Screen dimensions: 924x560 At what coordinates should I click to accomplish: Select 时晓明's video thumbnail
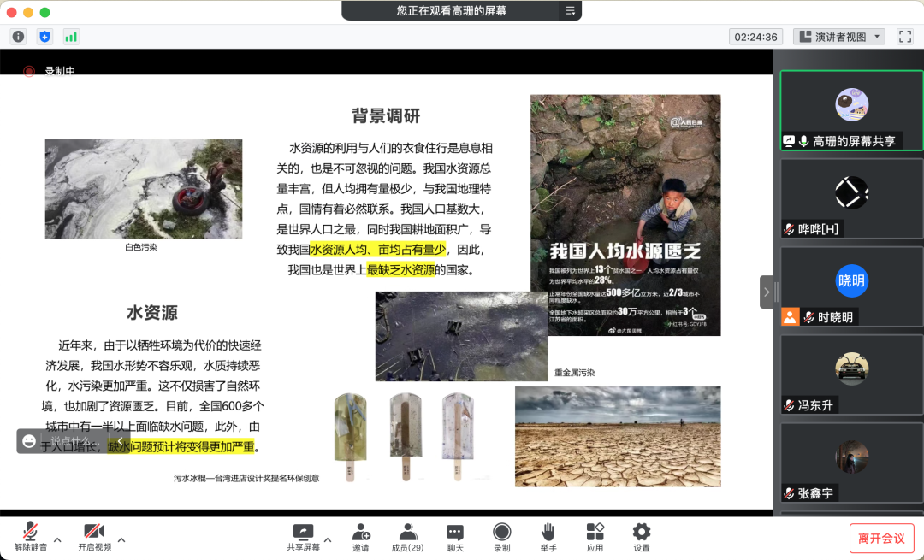851,282
